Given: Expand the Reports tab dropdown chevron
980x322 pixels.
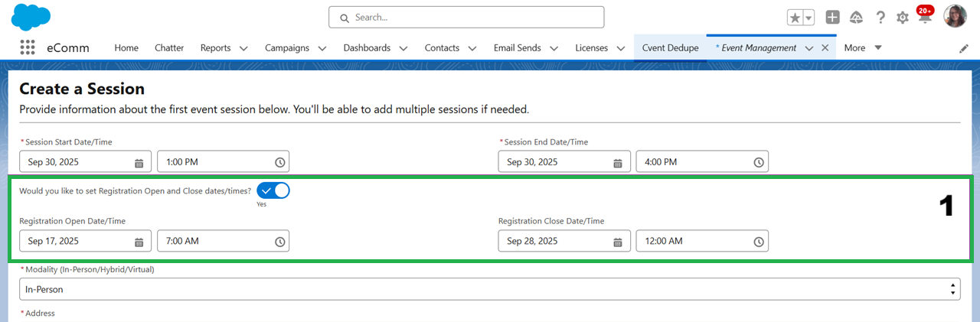Looking at the screenshot, I should 243,48.
